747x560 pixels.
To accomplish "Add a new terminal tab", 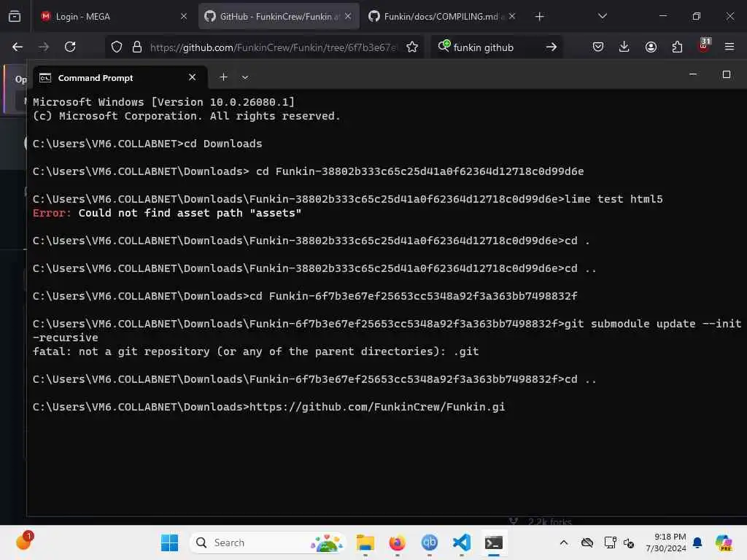I will [223, 77].
